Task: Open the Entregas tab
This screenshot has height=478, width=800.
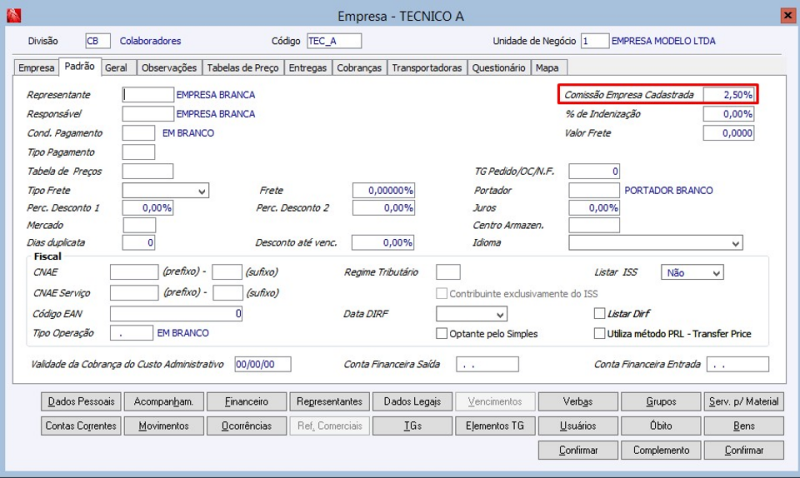Action: point(308,68)
